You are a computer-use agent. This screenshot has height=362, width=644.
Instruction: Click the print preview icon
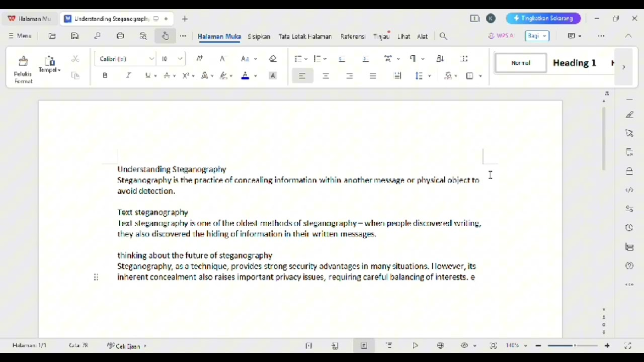pyautogui.click(x=143, y=36)
